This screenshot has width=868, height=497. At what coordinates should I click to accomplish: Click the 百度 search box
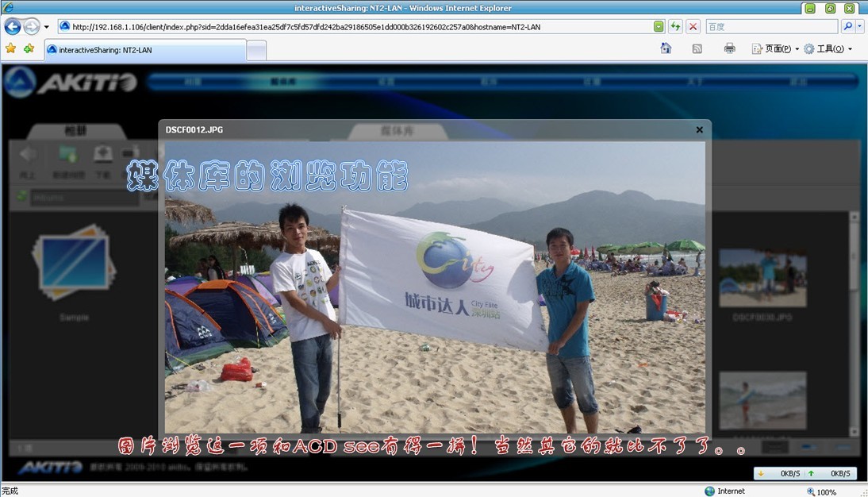772,26
